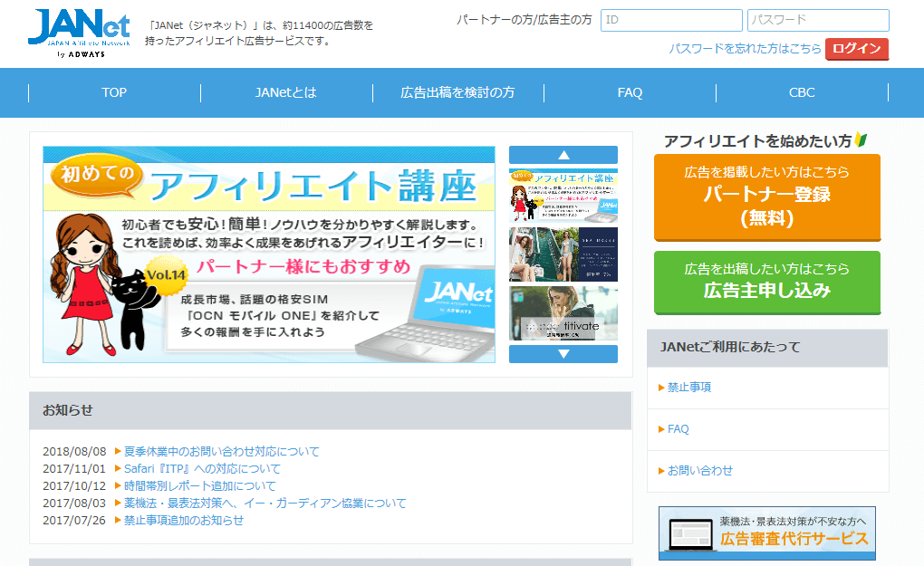
Task: Open the 禁止事項追加のお知らせ news link
Action: point(183,520)
